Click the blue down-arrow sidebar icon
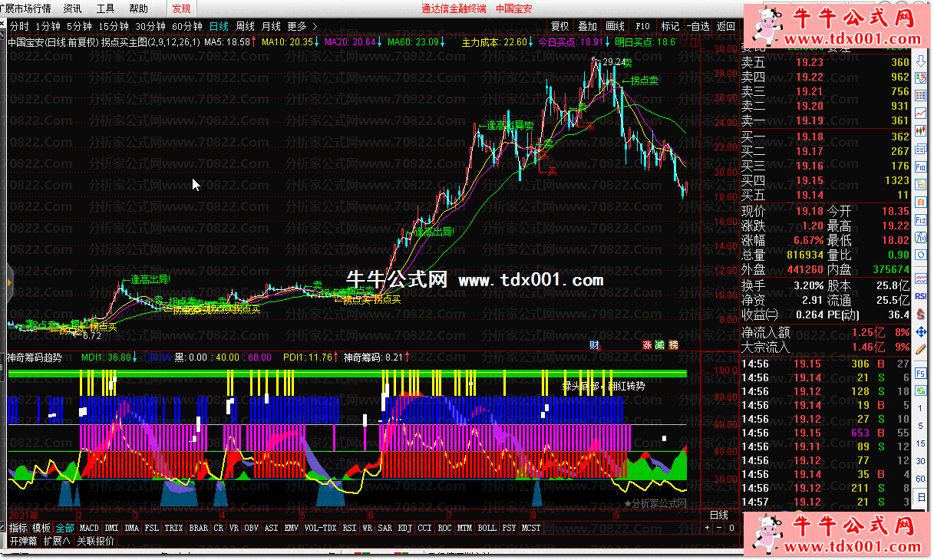 [921, 61]
